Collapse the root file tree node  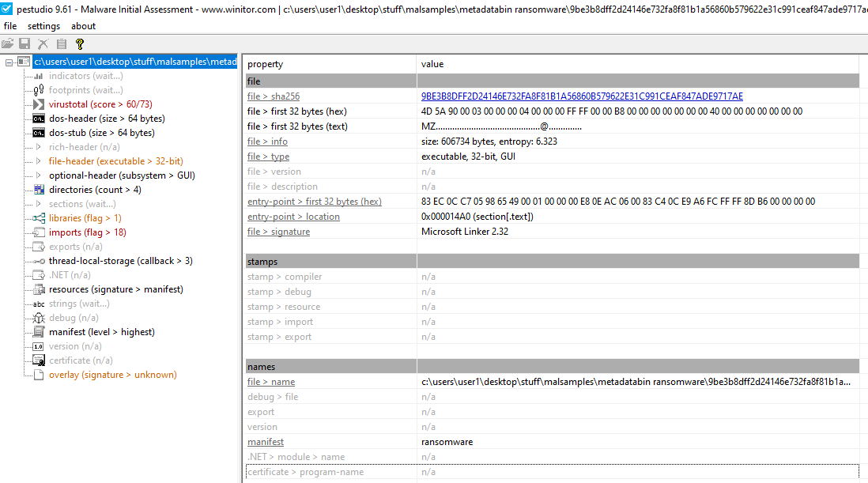[x=9, y=62]
